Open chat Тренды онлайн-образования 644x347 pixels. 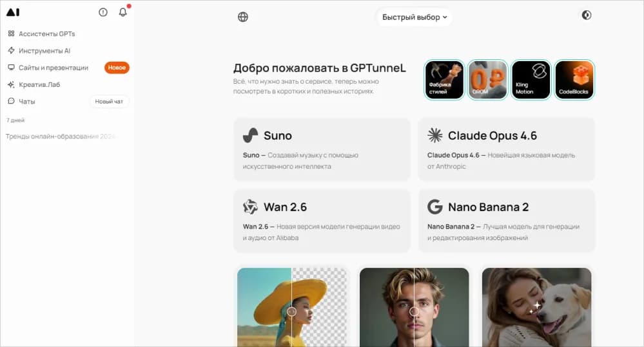[x=61, y=136]
